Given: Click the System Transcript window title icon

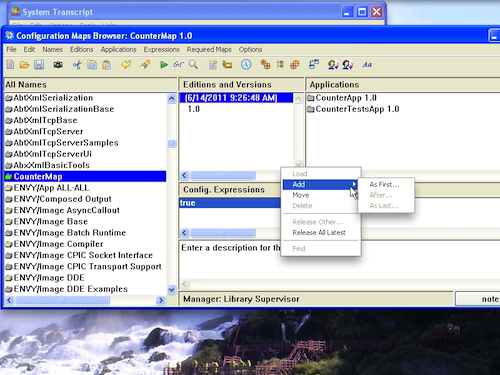Looking at the screenshot, I should [15, 12].
